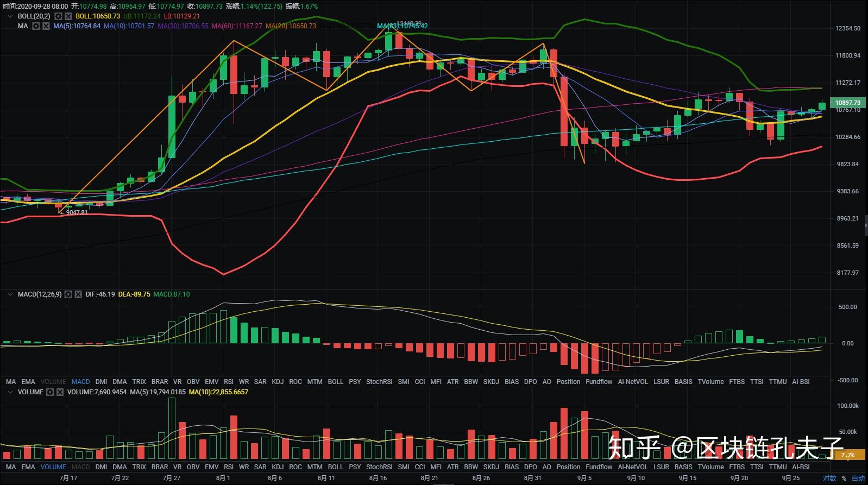Click the 9047.81 low price marker
Screen dimensions: 868x485
tap(76, 212)
